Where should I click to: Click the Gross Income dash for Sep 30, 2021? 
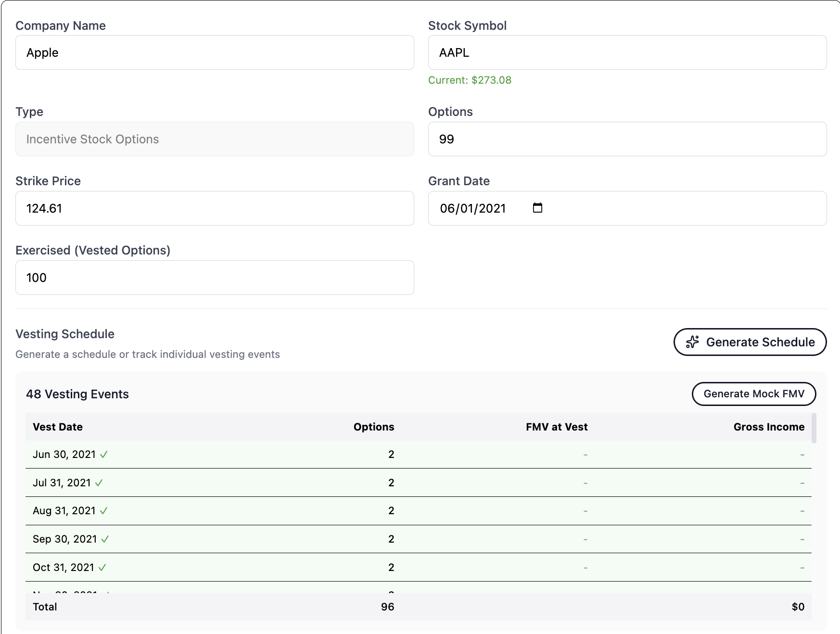pos(802,539)
